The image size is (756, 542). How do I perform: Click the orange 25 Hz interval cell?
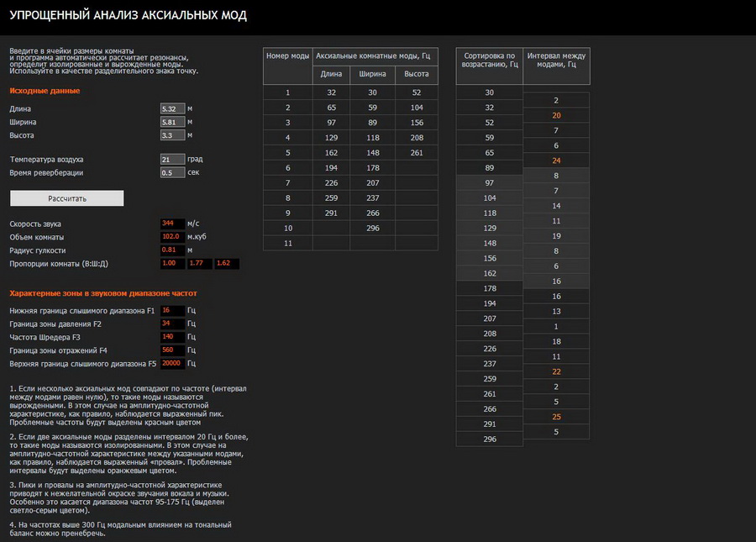pyautogui.click(x=556, y=417)
